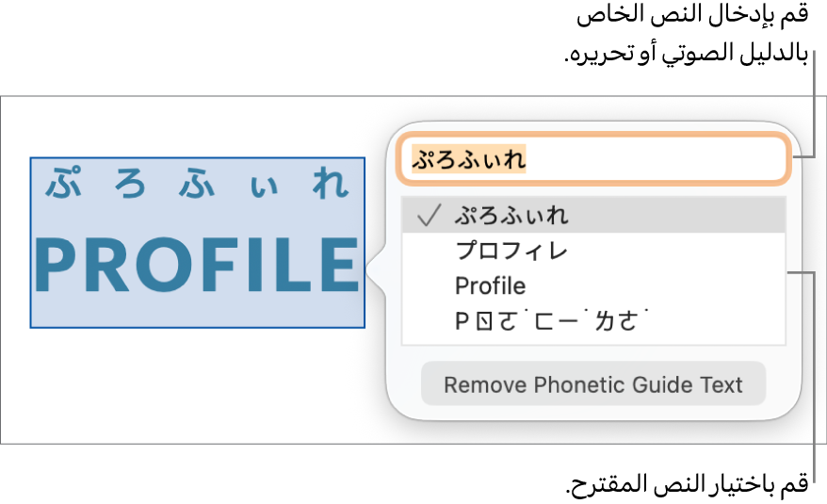Select the checked ぷろふぃれ suggestion row

(594, 216)
